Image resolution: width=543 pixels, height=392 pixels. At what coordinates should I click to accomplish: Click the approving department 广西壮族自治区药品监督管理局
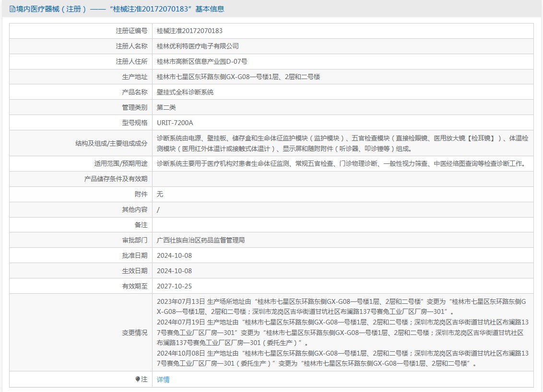[x=201, y=240]
